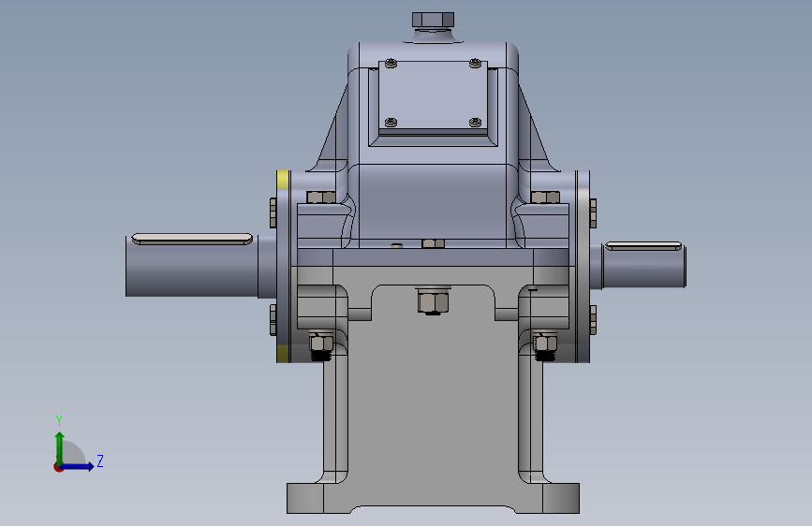Select the large center hex nut under the housing
The height and width of the screenshot is (526, 812).
pyautogui.click(x=433, y=301)
